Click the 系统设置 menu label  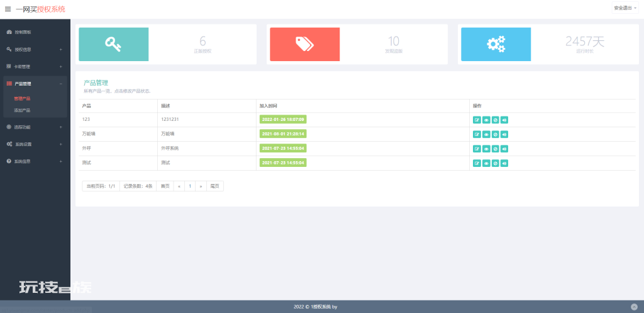point(23,144)
